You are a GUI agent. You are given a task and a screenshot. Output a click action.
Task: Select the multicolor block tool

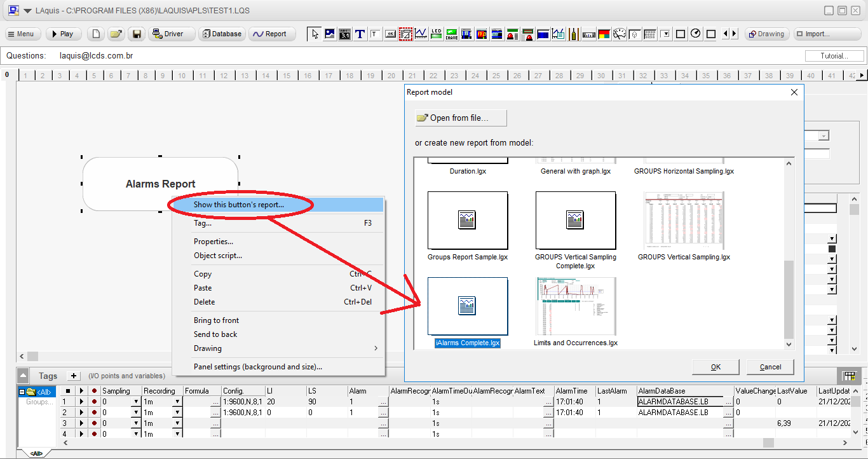tap(604, 34)
